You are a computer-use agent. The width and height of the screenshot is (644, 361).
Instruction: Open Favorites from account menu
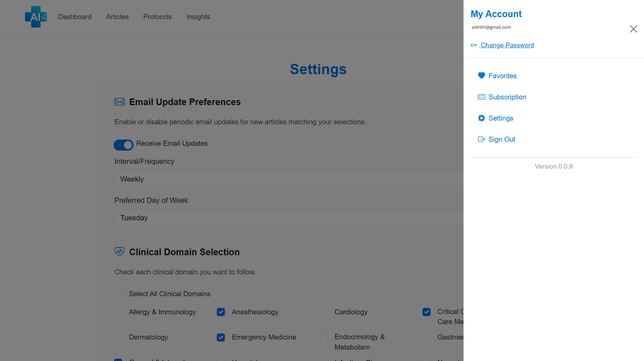[x=502, y=76]
